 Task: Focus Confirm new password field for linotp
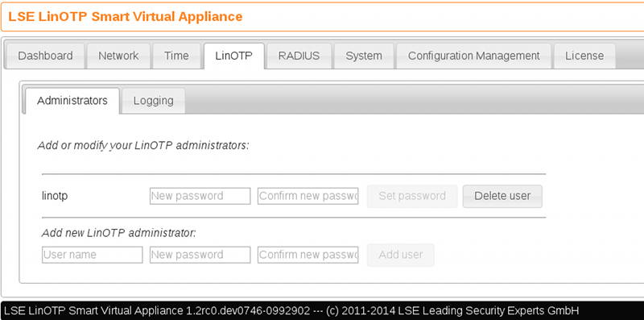point(308,196)
